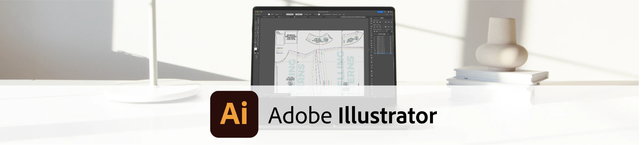Select the Pen tool

[256, 23]
